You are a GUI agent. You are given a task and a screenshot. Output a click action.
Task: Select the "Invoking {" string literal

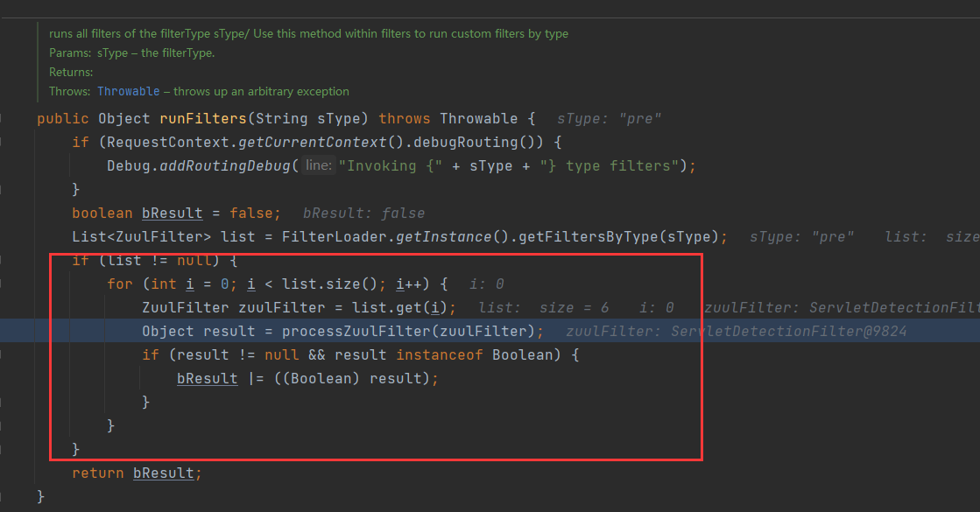pos(391,166)
